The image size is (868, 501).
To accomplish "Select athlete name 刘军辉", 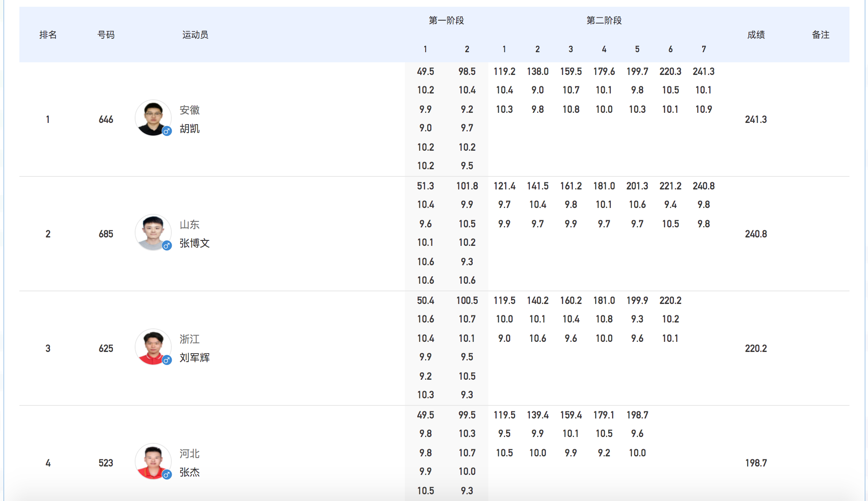I will coord(194,358).
